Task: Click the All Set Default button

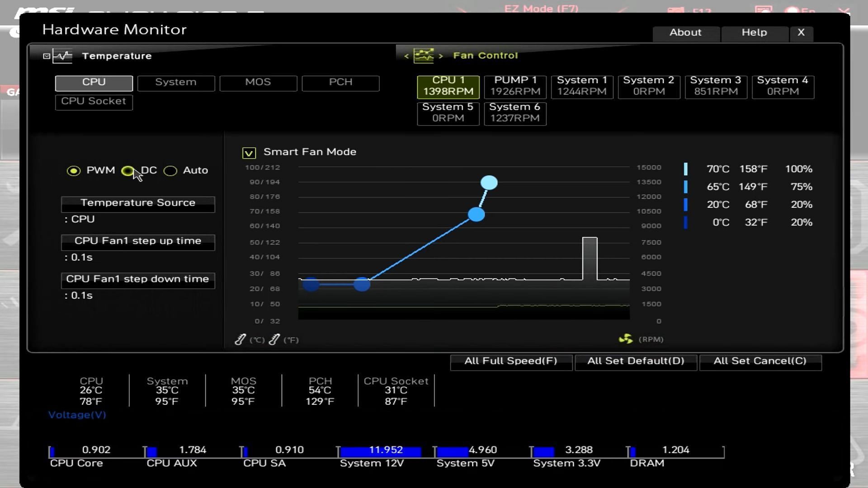Action: tap(636, 361)
